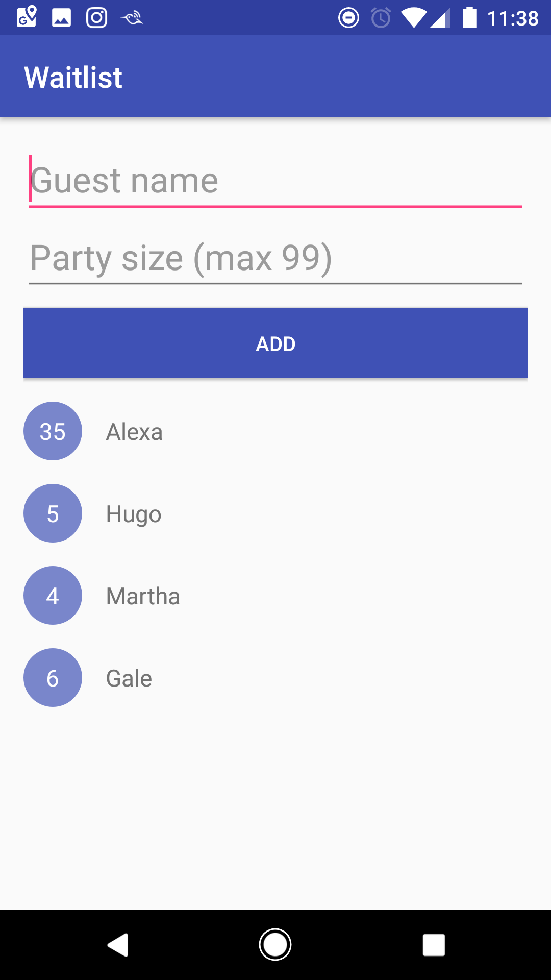Viewport: 551px width, 980px height.
Task: Select the Alexa waitlist entry name
Action: 134,432
